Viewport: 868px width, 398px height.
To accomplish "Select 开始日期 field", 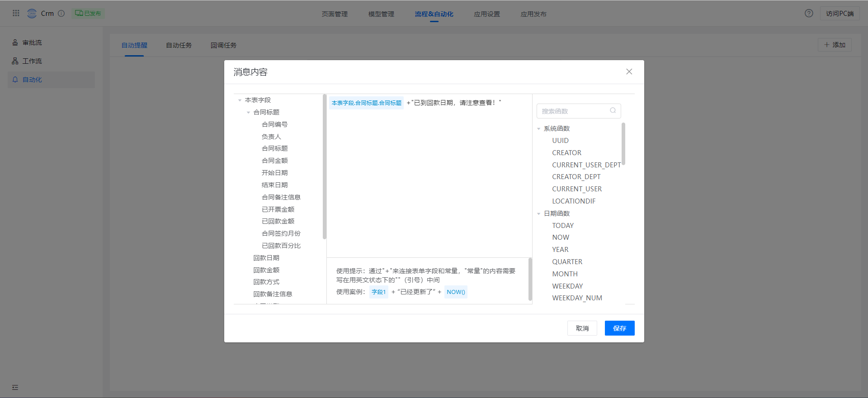I will (x=274, y=173).
